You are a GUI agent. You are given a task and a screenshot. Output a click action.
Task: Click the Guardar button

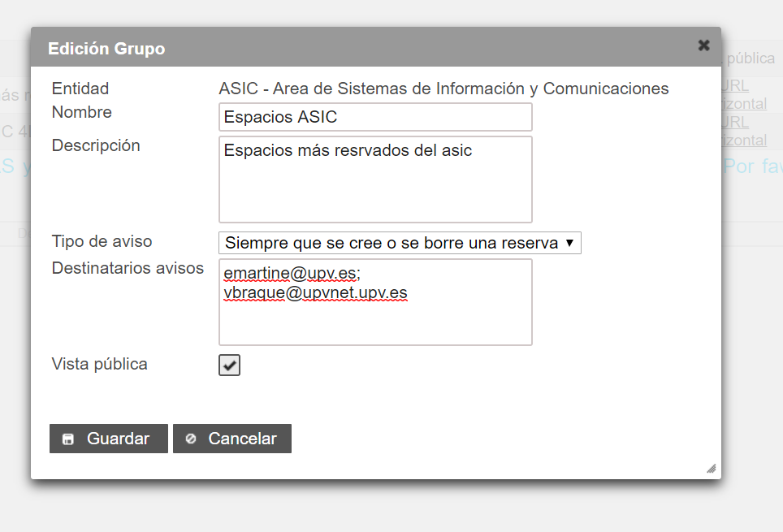[109, 439]
